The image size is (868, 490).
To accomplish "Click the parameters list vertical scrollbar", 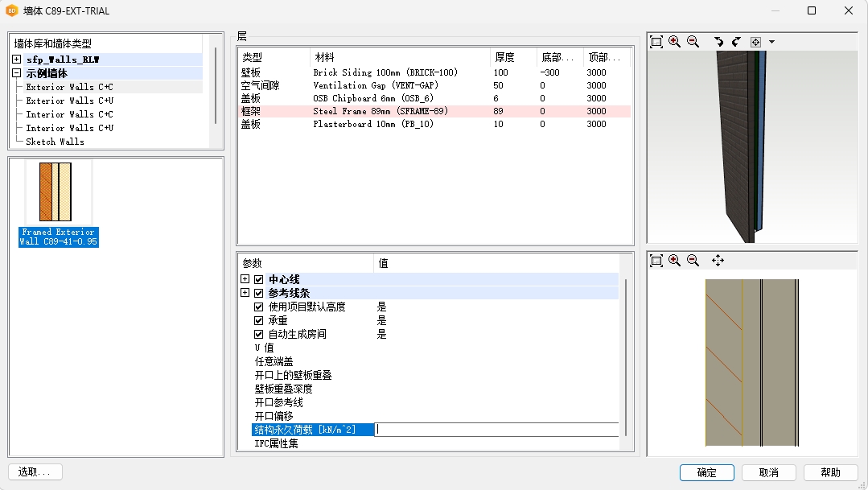I will pos(626,357).
